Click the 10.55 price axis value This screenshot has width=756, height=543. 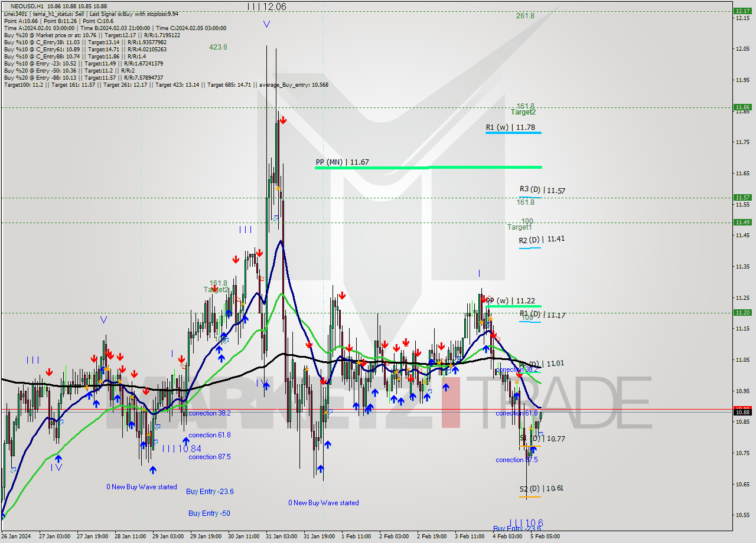point(742,515)
